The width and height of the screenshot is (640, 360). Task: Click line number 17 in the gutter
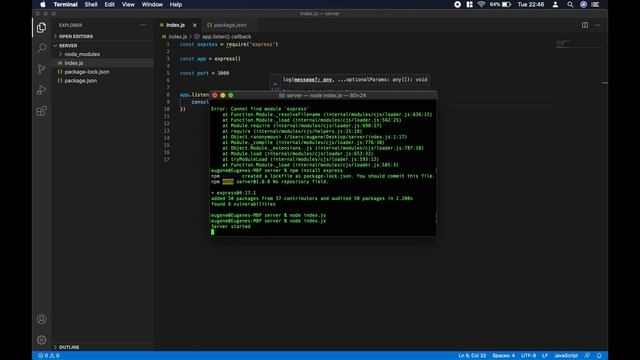click(167, 160)
